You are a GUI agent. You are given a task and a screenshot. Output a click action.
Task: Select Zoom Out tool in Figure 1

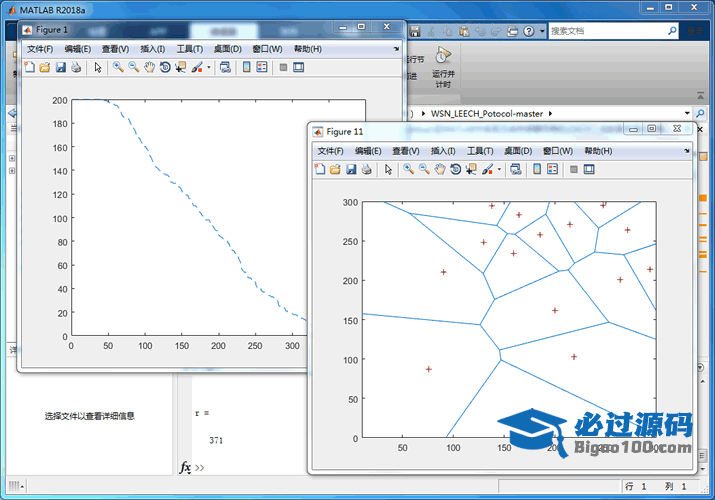click(134, 67)
